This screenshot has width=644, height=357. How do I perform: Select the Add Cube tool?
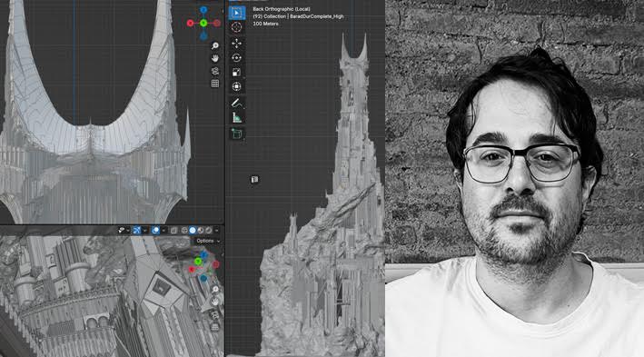pyautogui.click(x=236, y=134)
